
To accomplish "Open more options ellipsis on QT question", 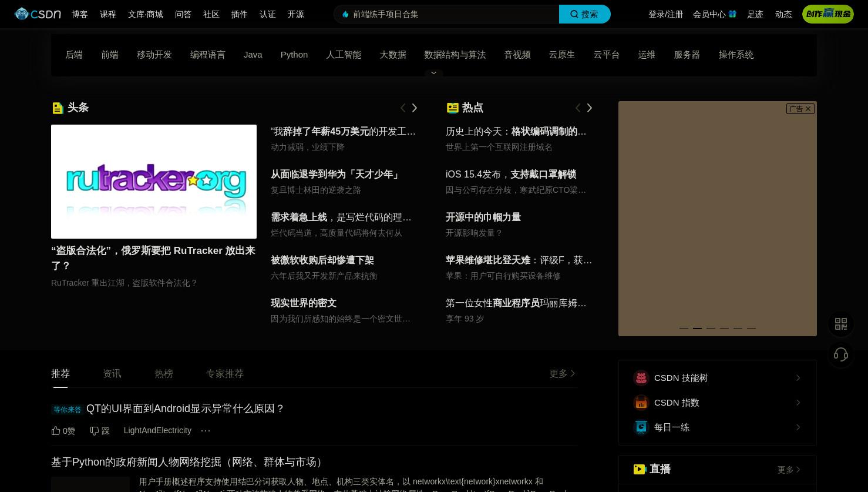I will point(206,431).
